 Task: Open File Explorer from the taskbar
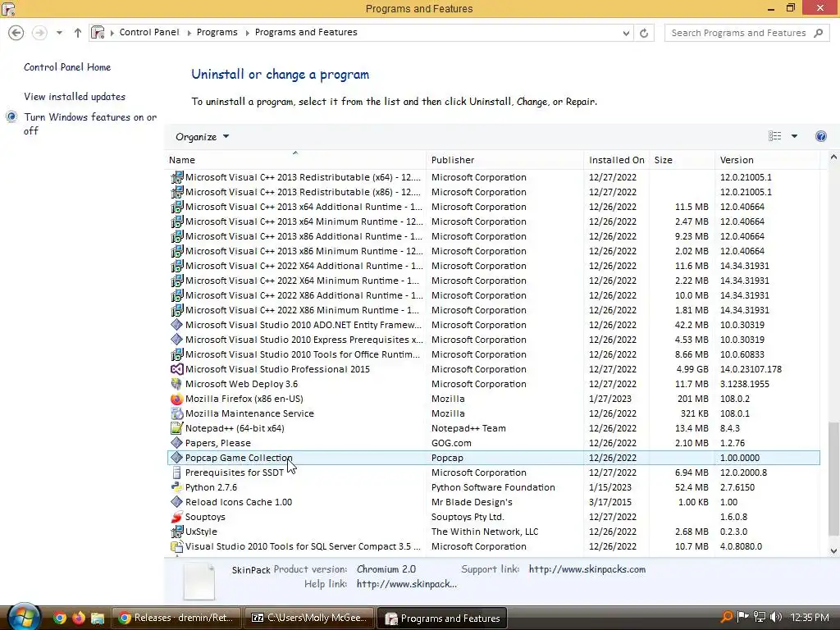pos(98,619)
